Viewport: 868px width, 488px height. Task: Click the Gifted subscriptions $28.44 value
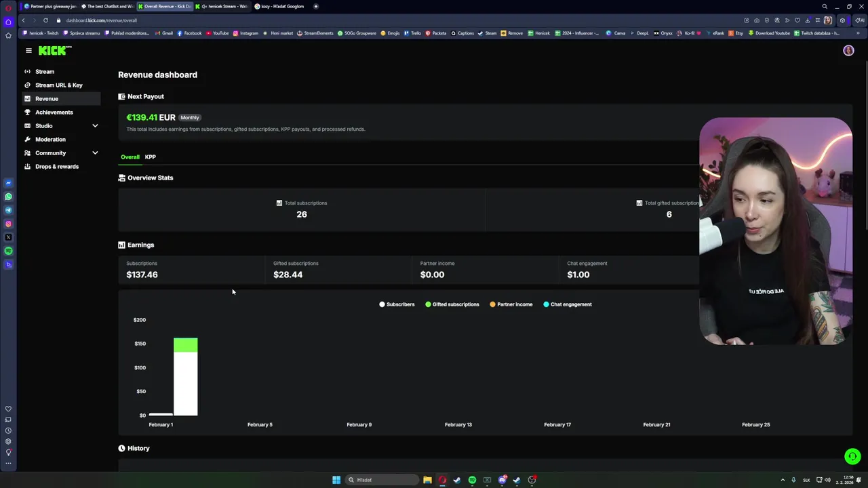point(288,274)
